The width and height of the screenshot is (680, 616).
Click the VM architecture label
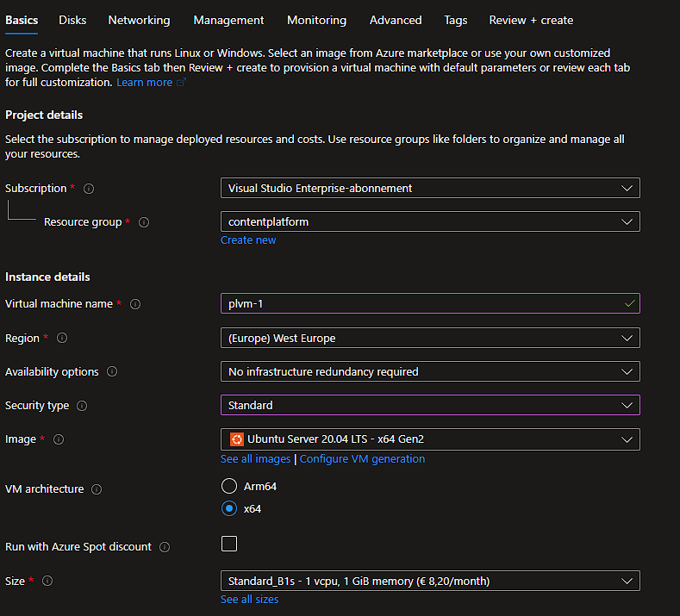[x=45, y=489]
